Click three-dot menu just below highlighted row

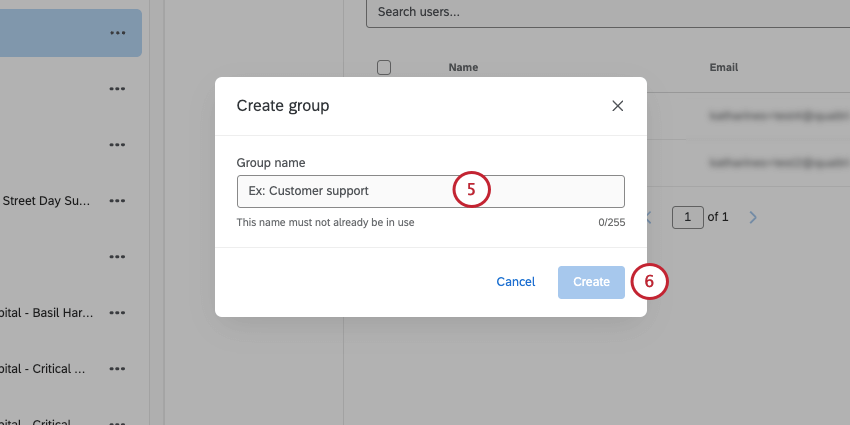[x=118, y=89]
